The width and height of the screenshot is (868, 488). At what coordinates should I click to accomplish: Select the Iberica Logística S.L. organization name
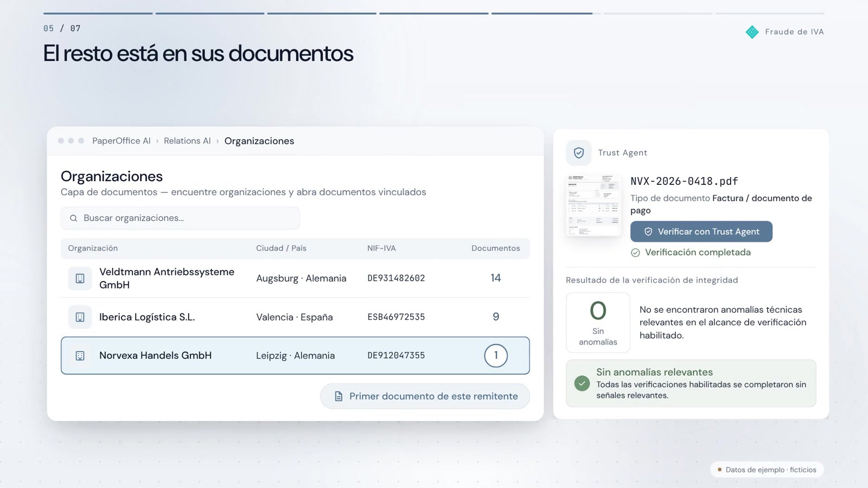tap(147, 317)
